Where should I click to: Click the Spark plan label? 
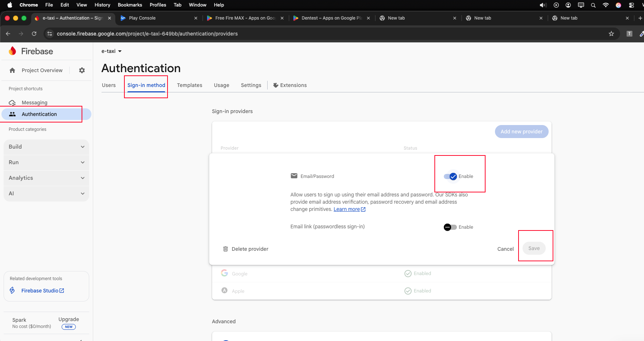pyautogui.click(x=19, y=320)
